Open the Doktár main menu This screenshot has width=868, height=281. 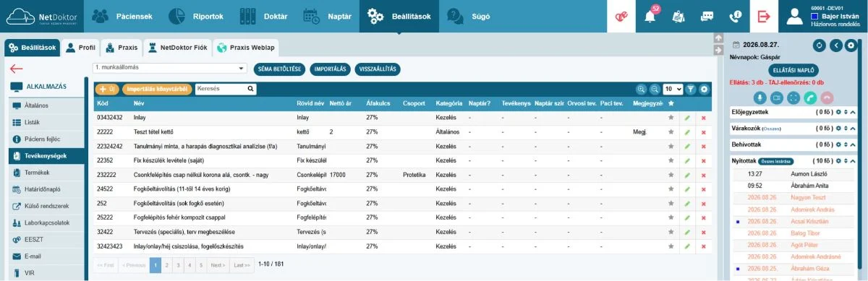click(x=263, y=16)
